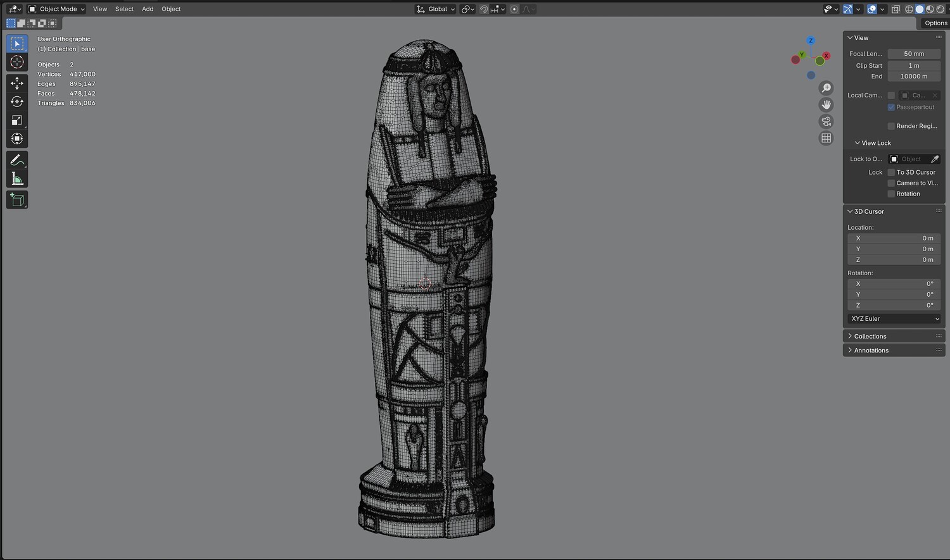This screenshot has height=560, width=950.
Task: Choose the Move tool
Action: [x=17, y=83]
